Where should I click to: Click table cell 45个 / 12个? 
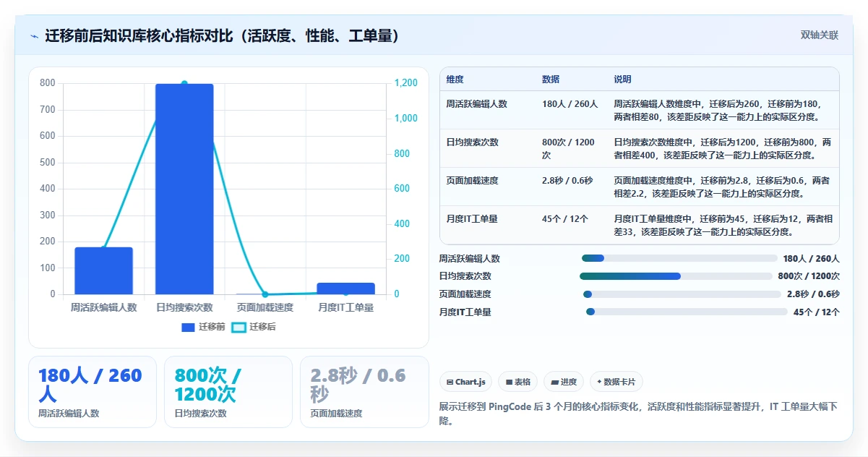(x=565, y=219)
